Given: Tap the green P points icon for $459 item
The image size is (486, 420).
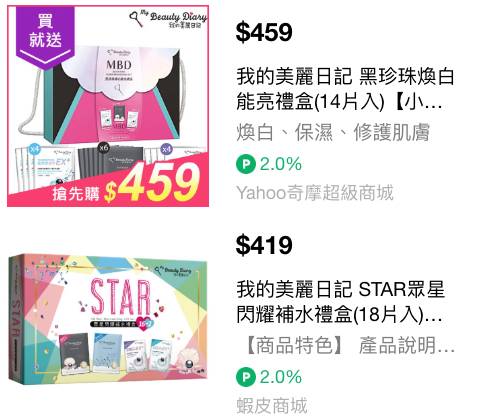Looking at the screenshot, I should (x=246, y=164).
